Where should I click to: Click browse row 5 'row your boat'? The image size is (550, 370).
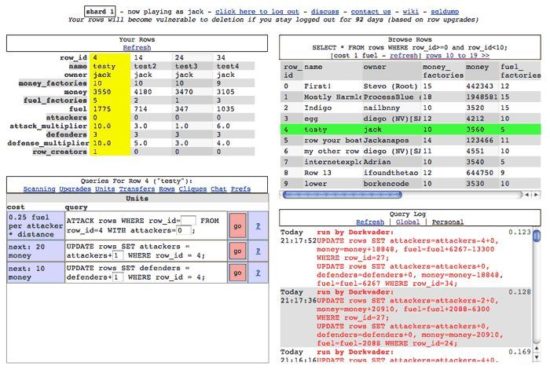click(410, 140)
